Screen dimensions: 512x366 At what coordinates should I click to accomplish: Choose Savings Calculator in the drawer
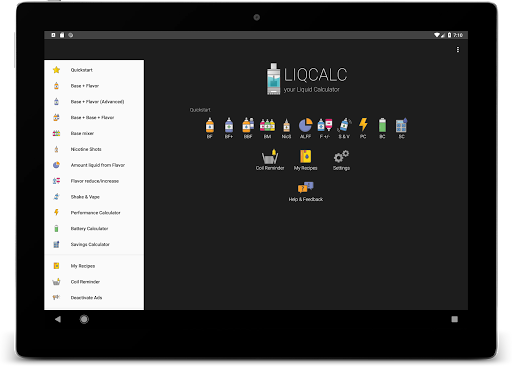pyautogui.click(x=94, y=244)
